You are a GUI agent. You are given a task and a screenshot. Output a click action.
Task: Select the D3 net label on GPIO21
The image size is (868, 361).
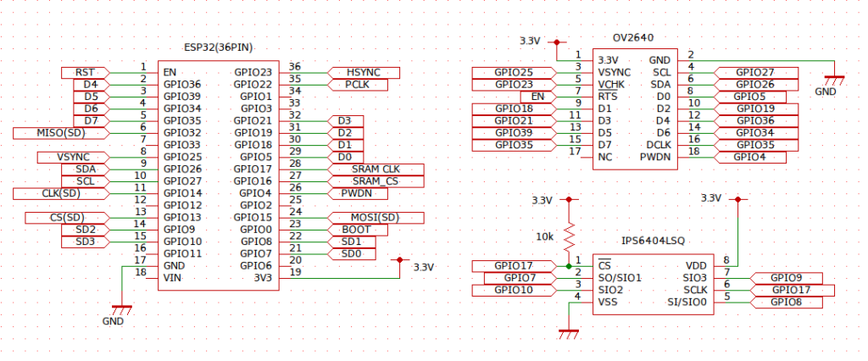point(346,120)
